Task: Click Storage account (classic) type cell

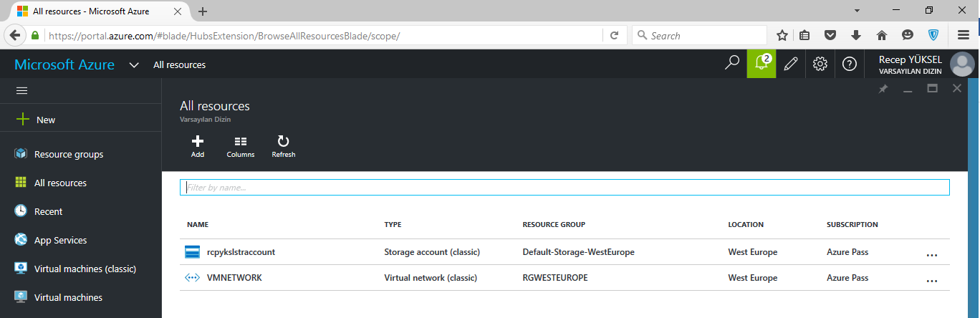Action: point(432,252)
